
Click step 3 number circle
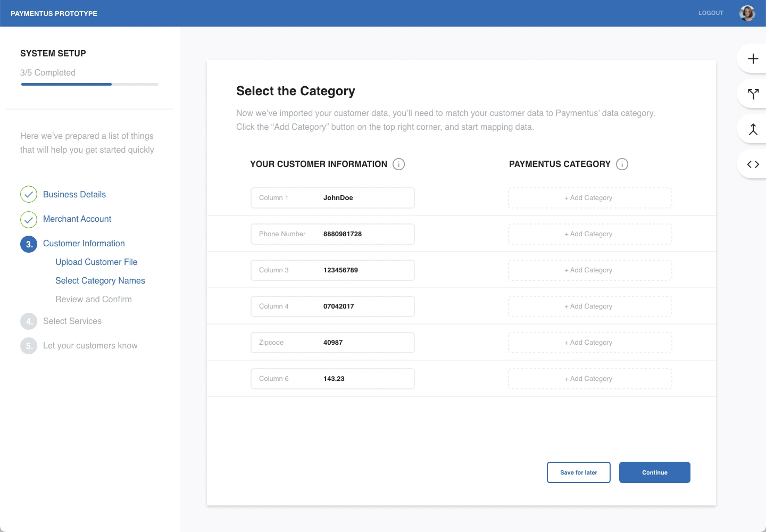coord(29,244)
